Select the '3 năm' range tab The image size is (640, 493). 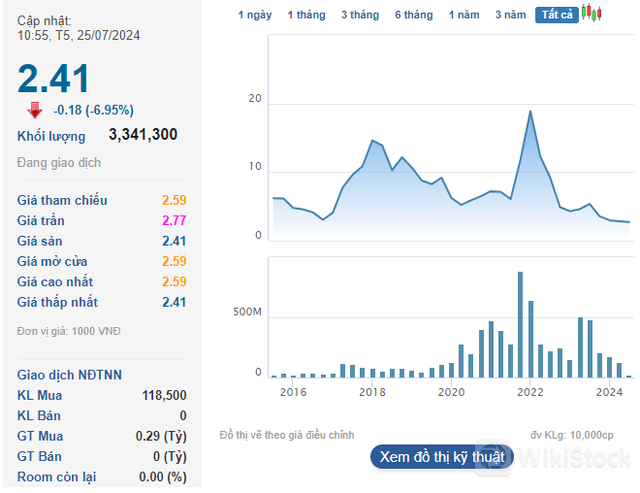coord(510,15)
